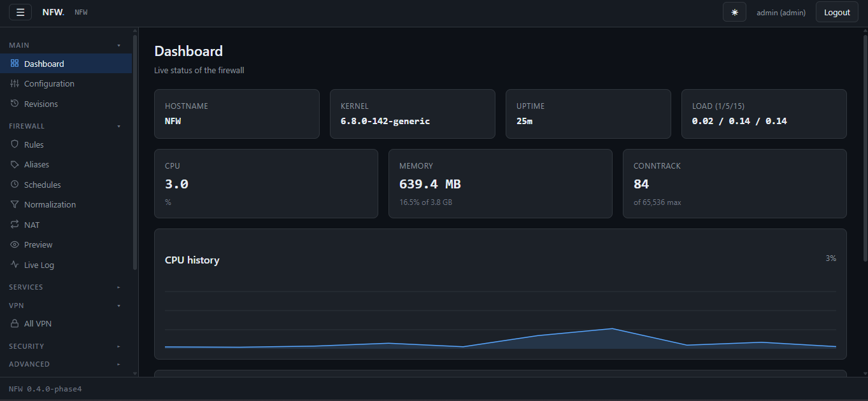Collapse the MAIN section

(65, 45)
